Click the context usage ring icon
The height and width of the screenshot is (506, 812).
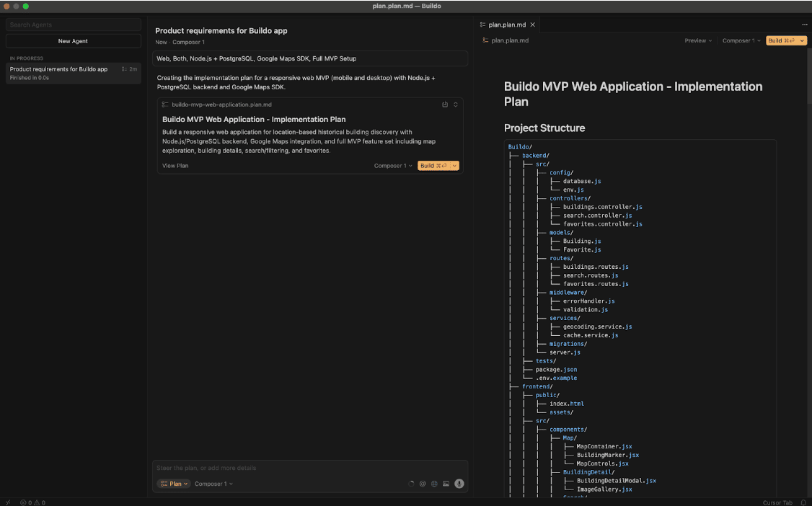[x=411, y=484]
